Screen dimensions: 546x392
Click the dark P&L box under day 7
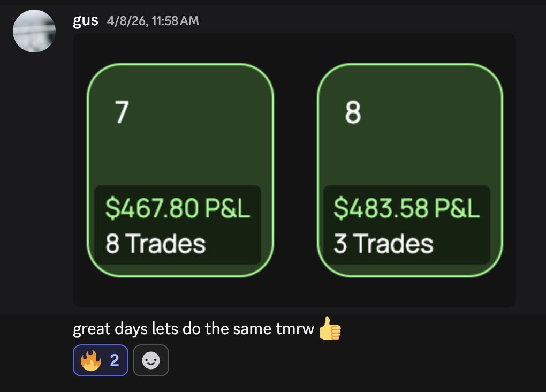236,225
